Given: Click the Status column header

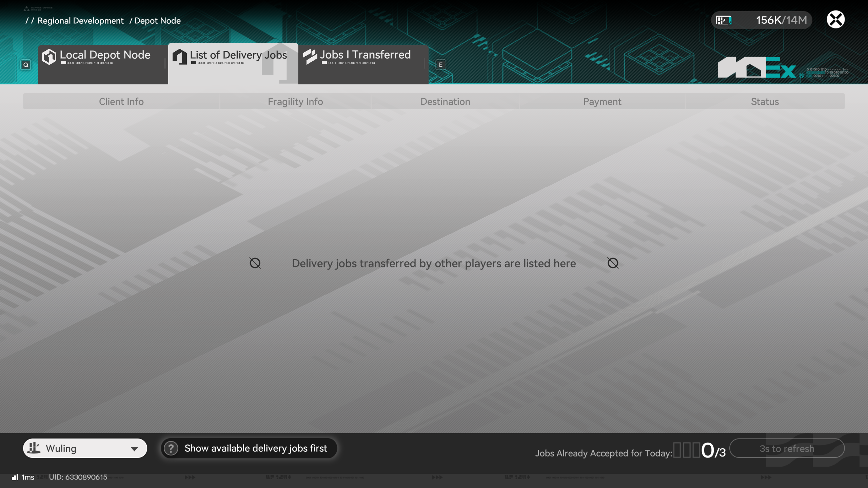Looking at the screenshot, I should tap(765, 101).
